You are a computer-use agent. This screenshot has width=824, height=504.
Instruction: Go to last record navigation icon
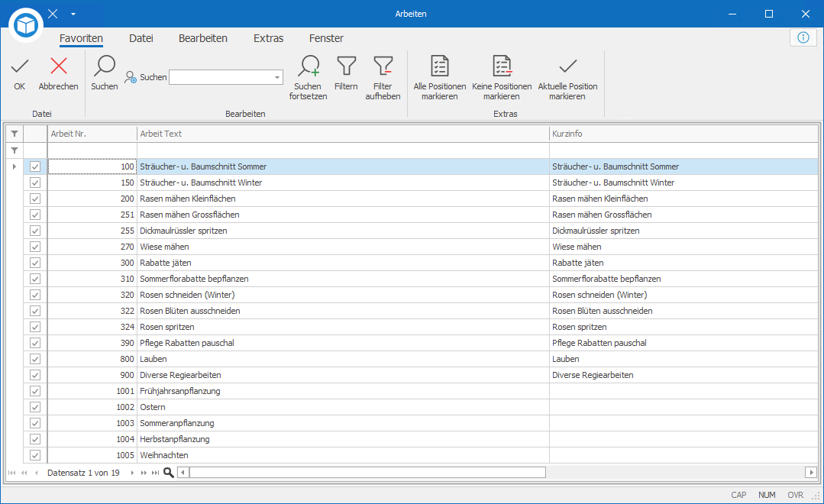click(156, 473)
